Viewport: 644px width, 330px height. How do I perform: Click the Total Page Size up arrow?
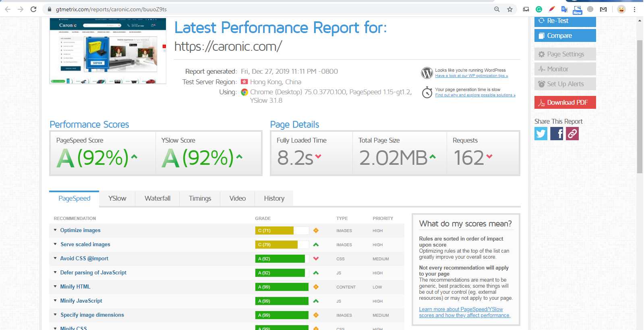pyautogui.click(x=433, y=156)
